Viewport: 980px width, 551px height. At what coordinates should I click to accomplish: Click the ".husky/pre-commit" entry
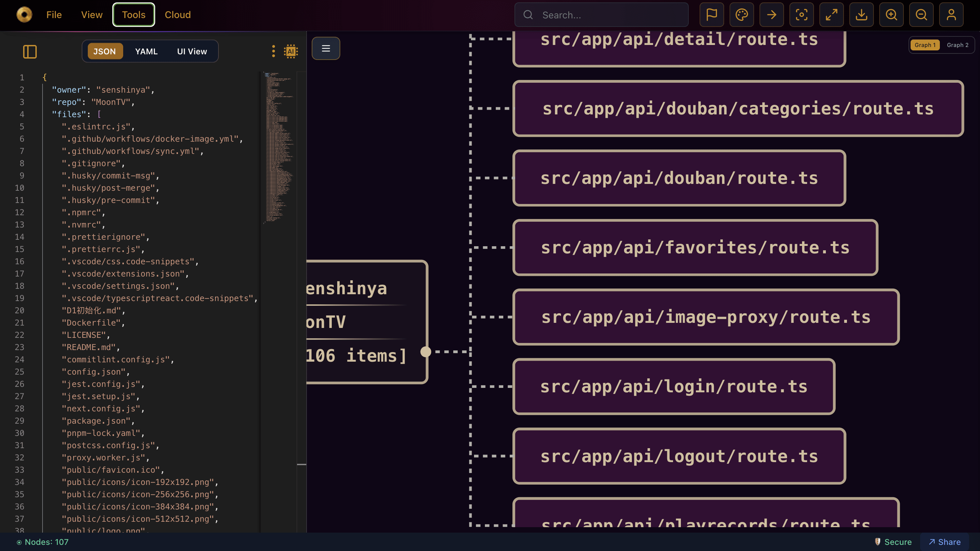click(x=110, y=200)
